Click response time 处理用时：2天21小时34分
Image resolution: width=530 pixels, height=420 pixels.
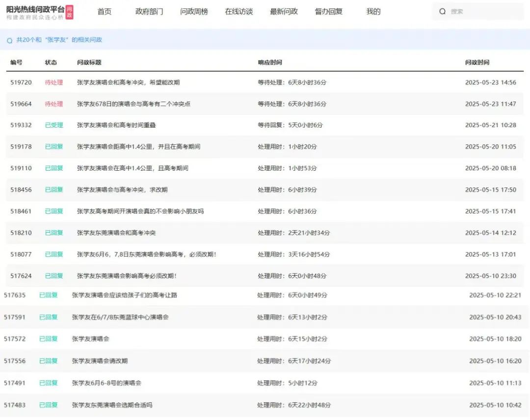pyautogui.click(x=294, y=233)
